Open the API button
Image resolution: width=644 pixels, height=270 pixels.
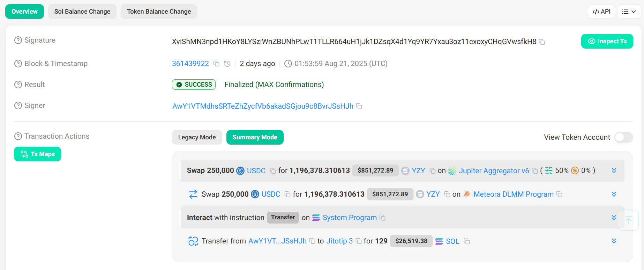click(601, 12)
